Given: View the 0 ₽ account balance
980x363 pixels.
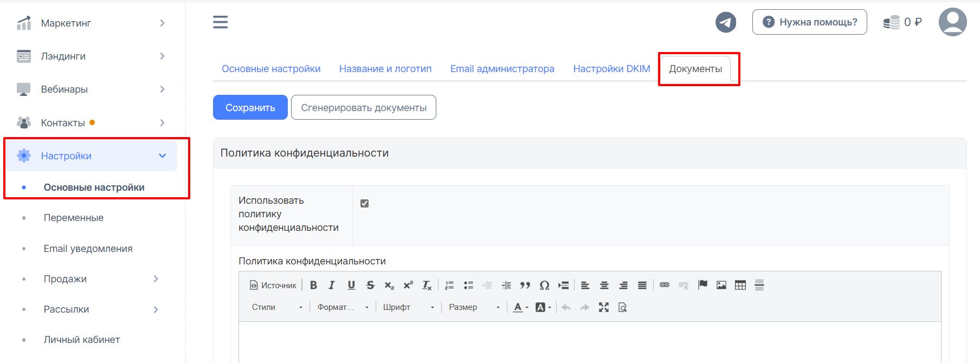Looking at the screenshot, I should [x=902, y=22].
